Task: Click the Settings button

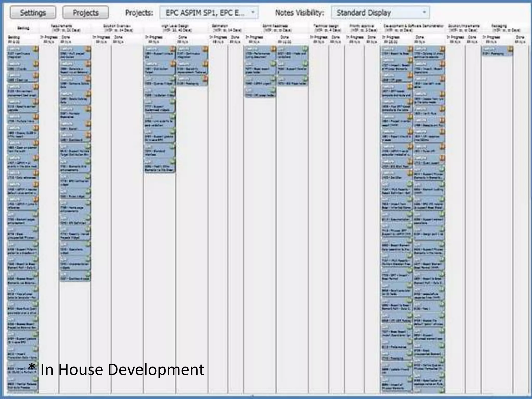Action: click(33, 13)
